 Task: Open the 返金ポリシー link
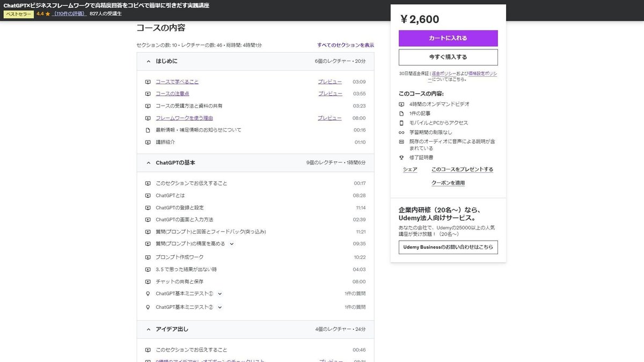click(x=444, y=73)
